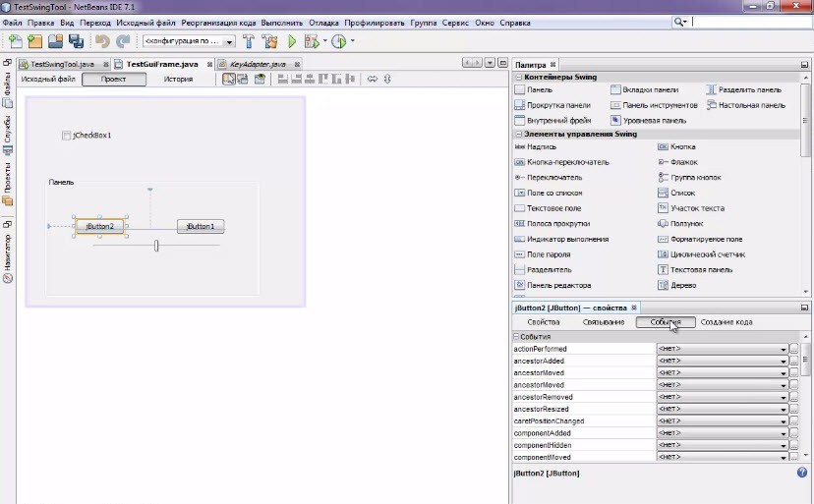Run the project with green play icon
814x504 pixels.
pos(292,41)
